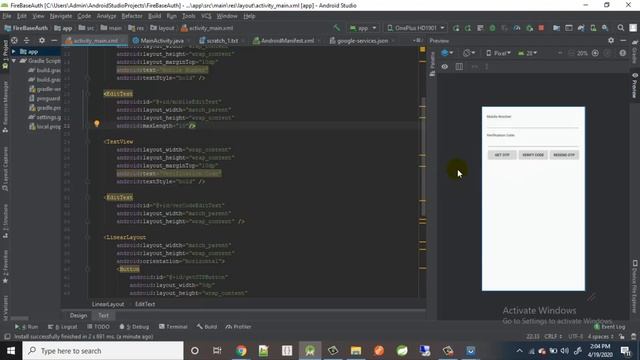Viewport: 640px width, 360px height.
Task: Open the Profiler tool window
Action: 238,327
